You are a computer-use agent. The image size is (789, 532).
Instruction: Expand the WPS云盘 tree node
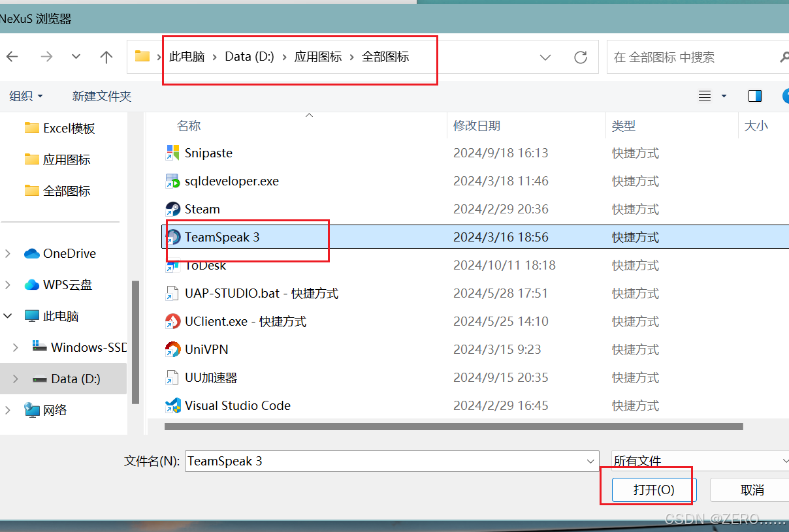[8, 285]
